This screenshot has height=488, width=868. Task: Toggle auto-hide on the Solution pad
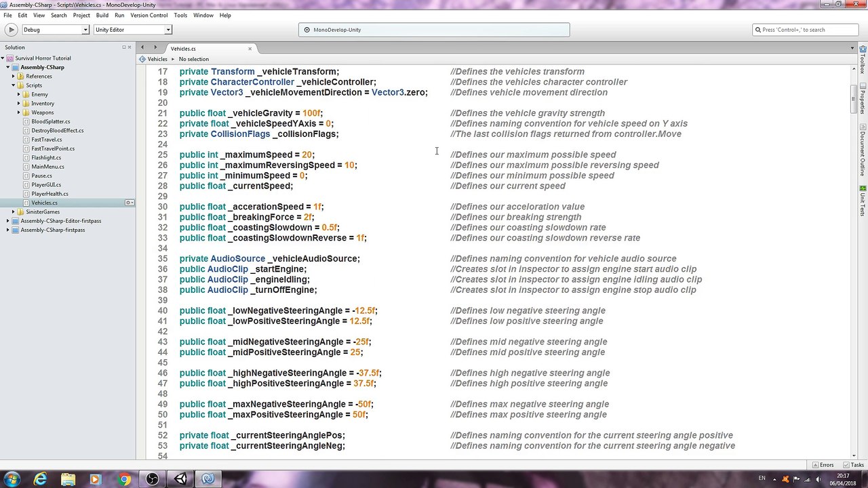[123, 47]
